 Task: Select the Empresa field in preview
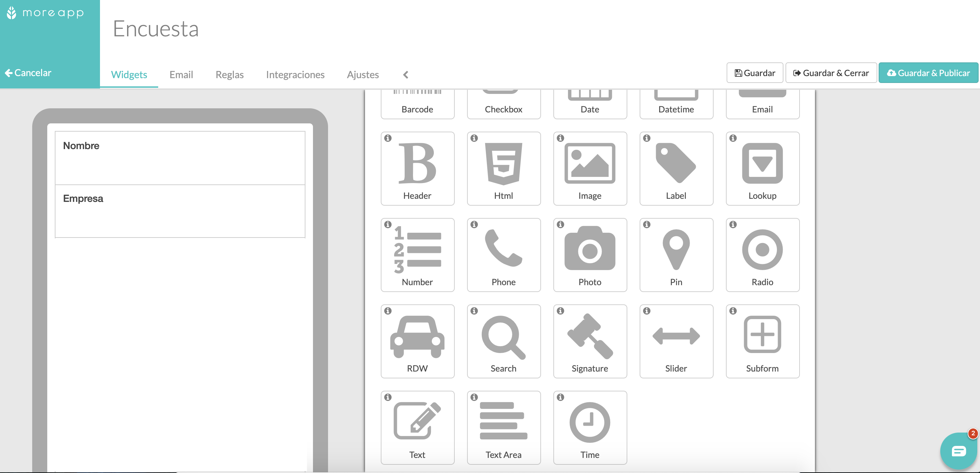point(180,211)
